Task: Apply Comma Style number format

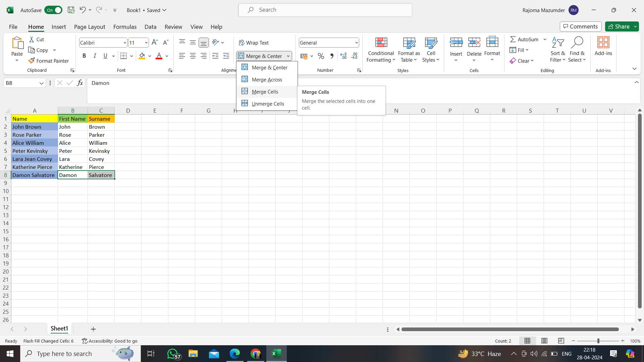Action: [332, 56]
